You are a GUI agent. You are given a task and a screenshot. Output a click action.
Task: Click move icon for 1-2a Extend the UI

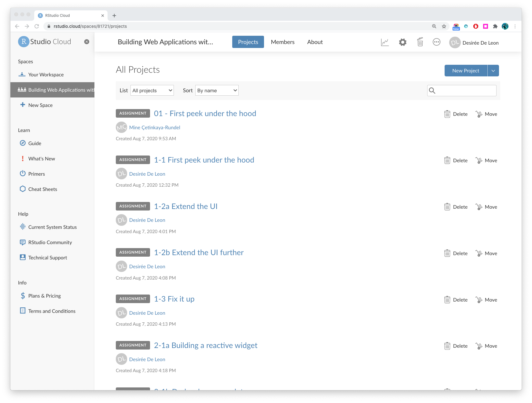[x=479, y=207]
